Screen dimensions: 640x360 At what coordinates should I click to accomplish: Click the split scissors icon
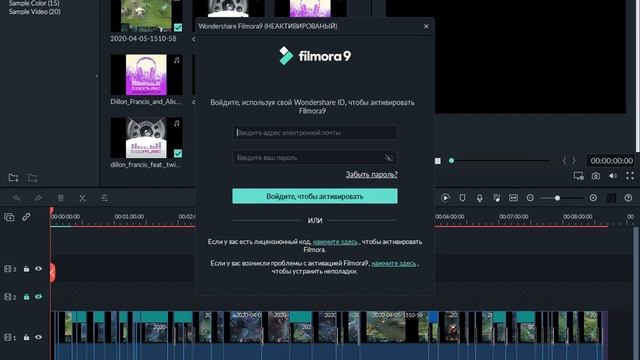coord(82,198)
